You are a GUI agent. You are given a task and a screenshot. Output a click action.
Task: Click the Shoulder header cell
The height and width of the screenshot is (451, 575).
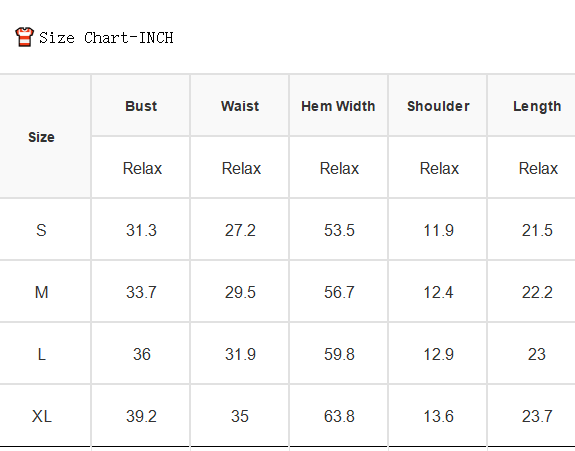pyautogui.click(x=438, y=106)
